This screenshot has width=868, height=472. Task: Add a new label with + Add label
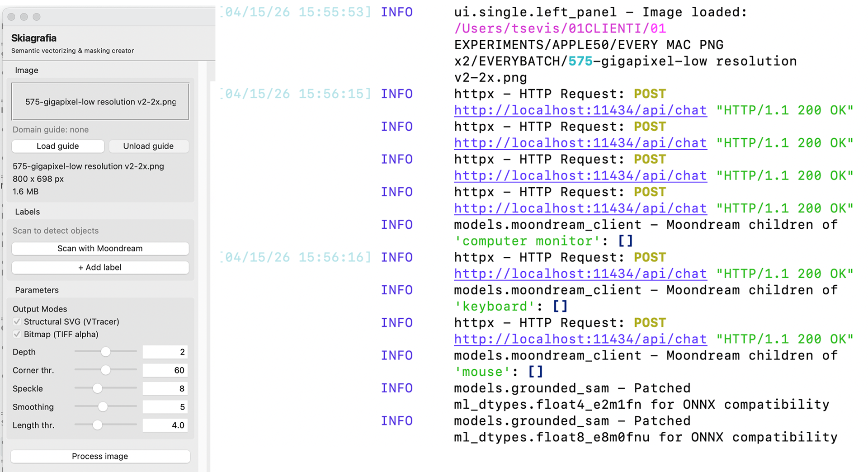tap(100, 267)
